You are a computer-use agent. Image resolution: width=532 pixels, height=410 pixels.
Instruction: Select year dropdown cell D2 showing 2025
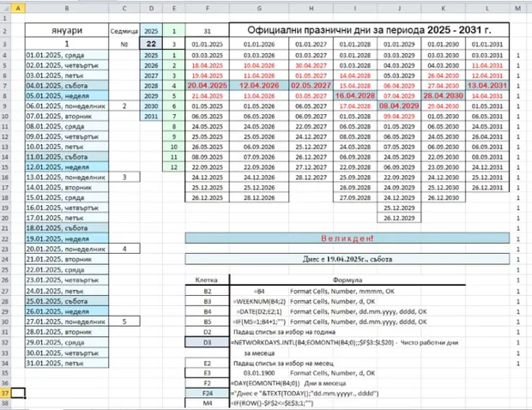pos(151,31)
